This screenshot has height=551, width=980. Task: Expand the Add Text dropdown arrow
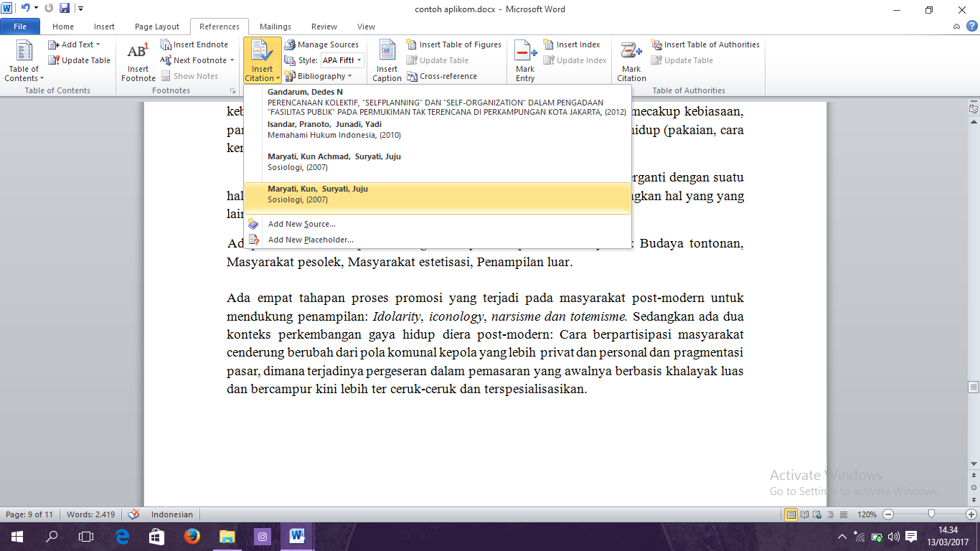pos(98,44)
